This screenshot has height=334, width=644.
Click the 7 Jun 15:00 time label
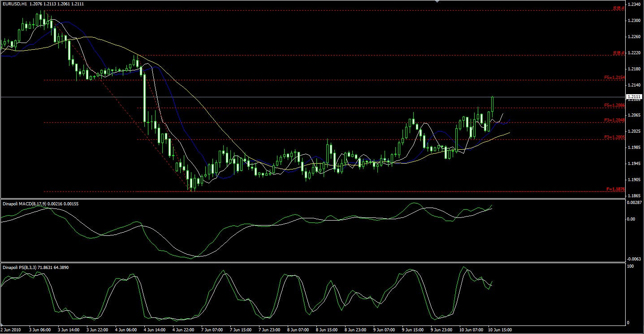pos(242,330)
